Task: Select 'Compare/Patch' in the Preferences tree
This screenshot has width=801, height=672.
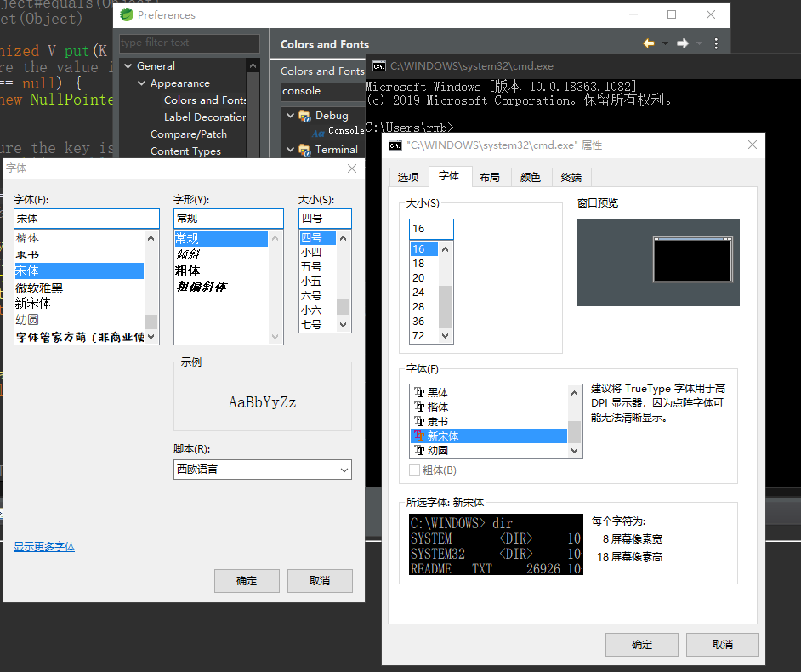Action: [189, 134]
